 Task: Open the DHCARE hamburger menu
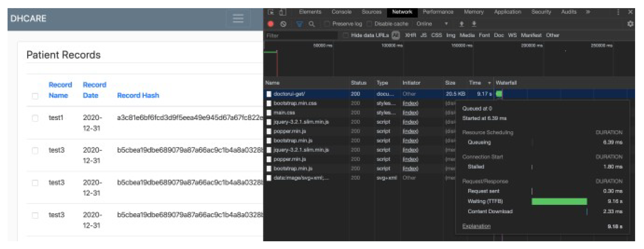[x=238, y=18]
